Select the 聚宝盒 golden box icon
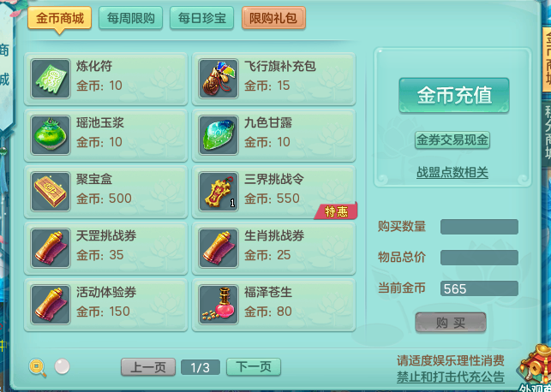This screenshot has width=551, height=392. tap(51, 192)
